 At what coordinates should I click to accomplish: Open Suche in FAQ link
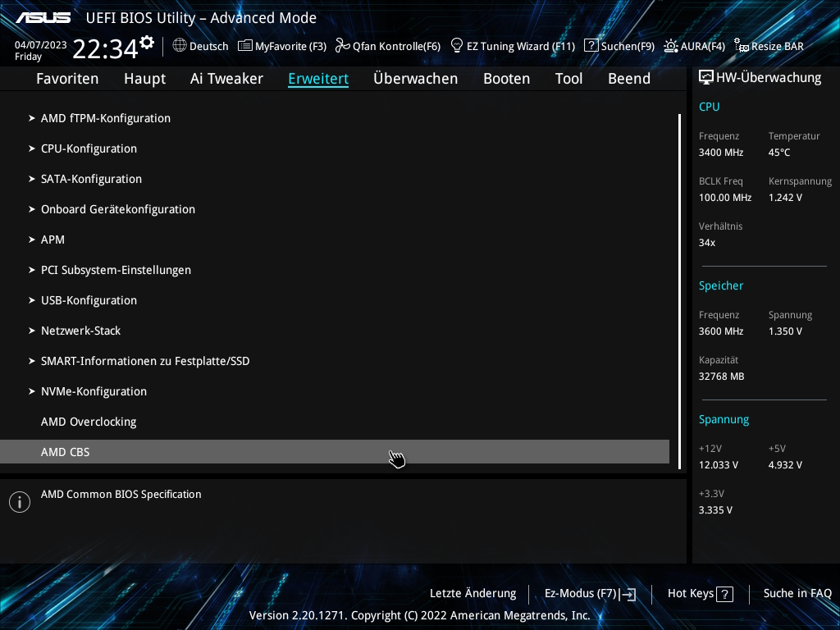(x=797, y=594)
